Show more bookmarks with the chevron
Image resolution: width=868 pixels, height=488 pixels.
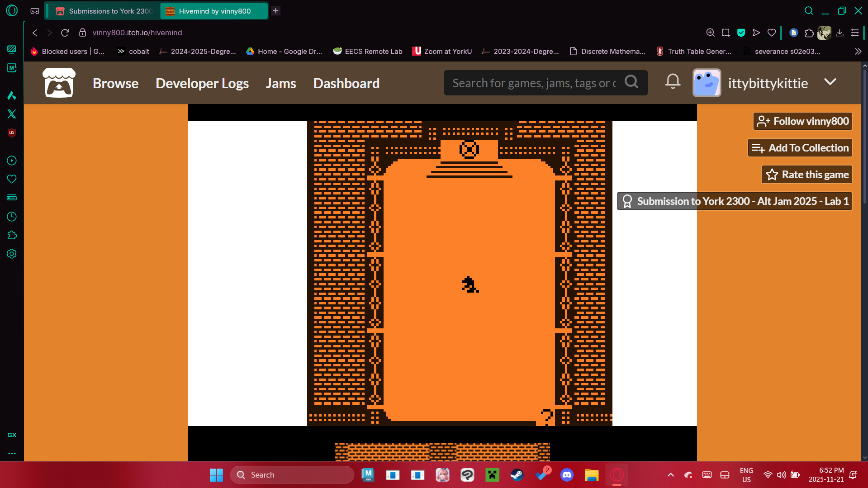click(x=858, y=52)
